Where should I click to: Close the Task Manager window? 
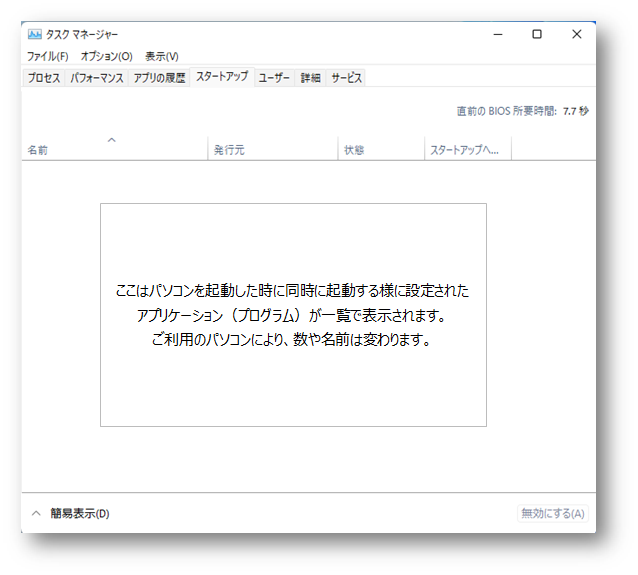[x=577, y=34]
